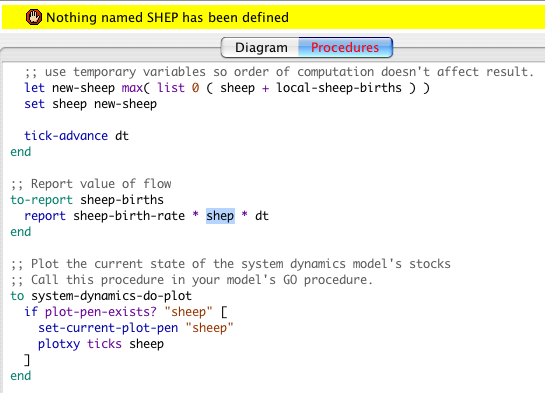Click sheep-birth-rate in the report line
Screen dimensions: 545x393
tap(129, 216)
